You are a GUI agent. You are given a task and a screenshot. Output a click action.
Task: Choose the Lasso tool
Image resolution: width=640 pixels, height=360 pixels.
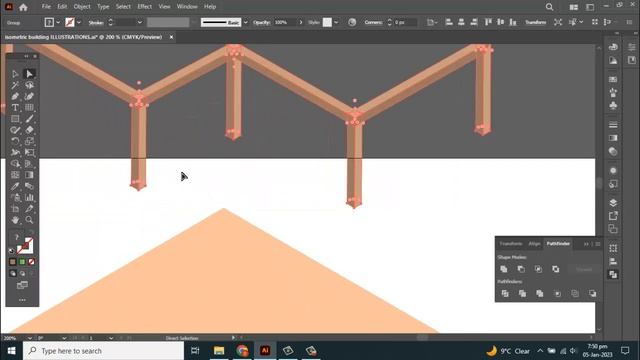tap(29, 85)
